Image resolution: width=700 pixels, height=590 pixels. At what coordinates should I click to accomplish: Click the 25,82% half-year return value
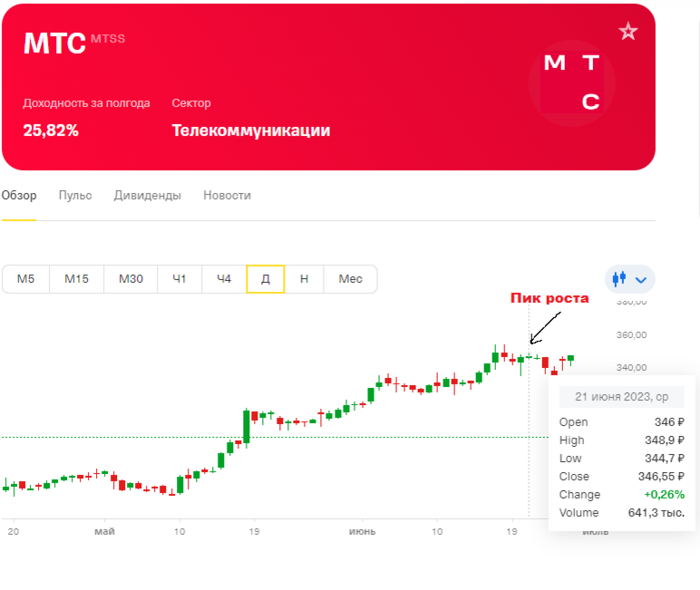51,131
